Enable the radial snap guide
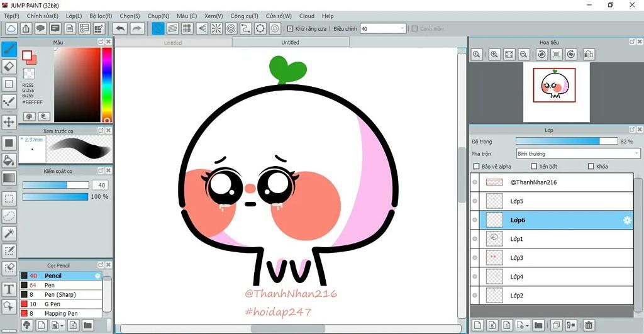 [216, 28]
